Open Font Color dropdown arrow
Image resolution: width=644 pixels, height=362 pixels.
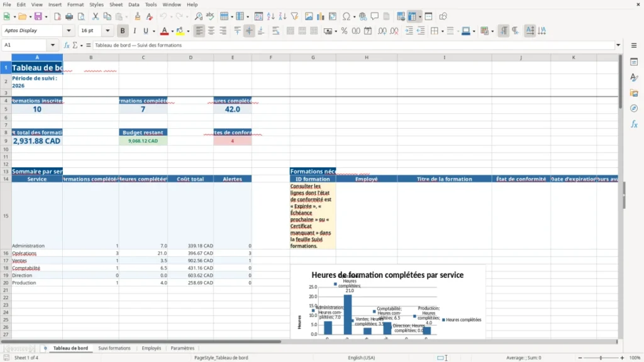[172, 31]
